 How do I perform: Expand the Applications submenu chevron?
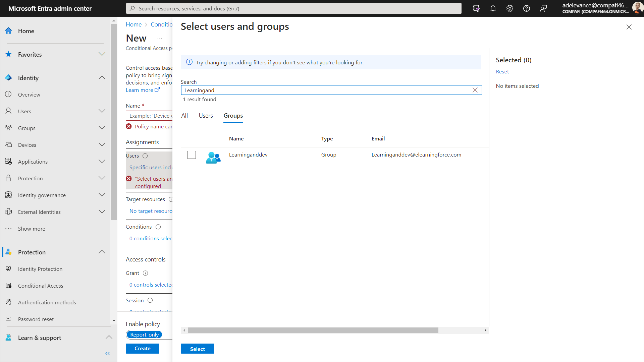click(102, 162)
